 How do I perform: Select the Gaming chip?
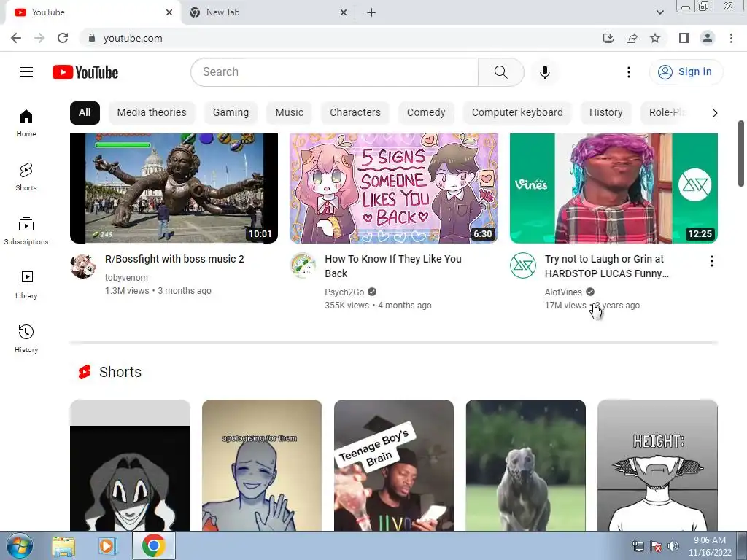[x=231, y=113]
